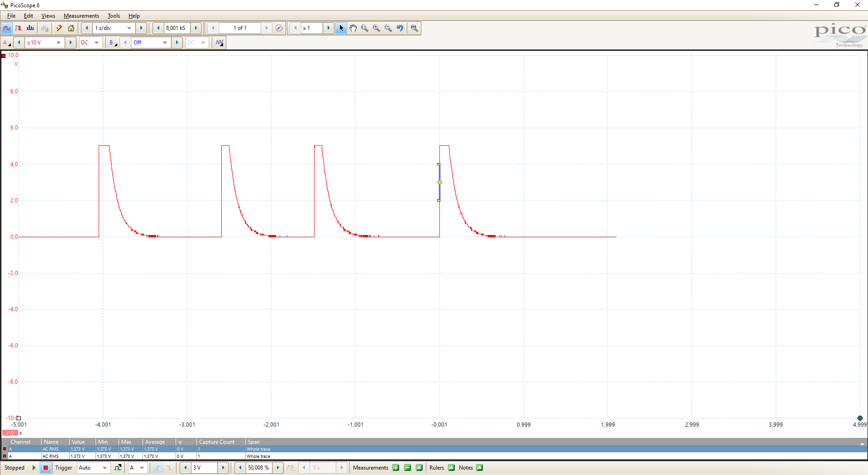Screen dimensions: 868x475
Task: Open the Edit menu
Action: (29, 16)
